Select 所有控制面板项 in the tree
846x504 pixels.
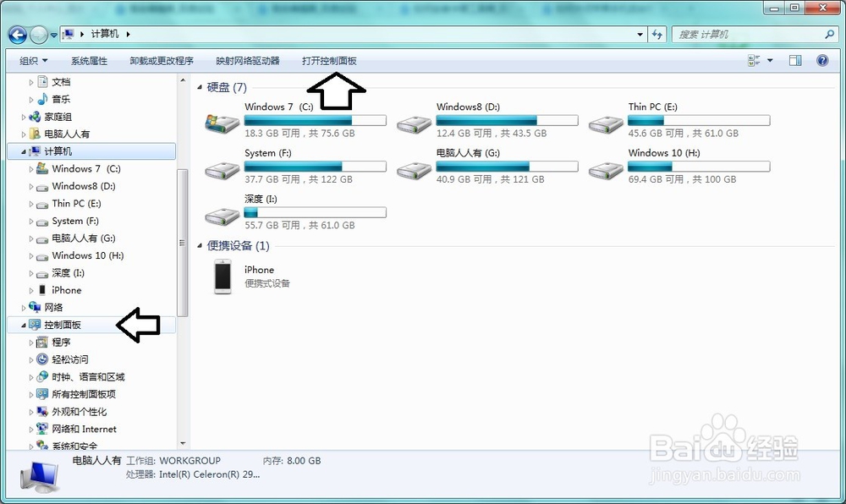click(x=84, y=394)
